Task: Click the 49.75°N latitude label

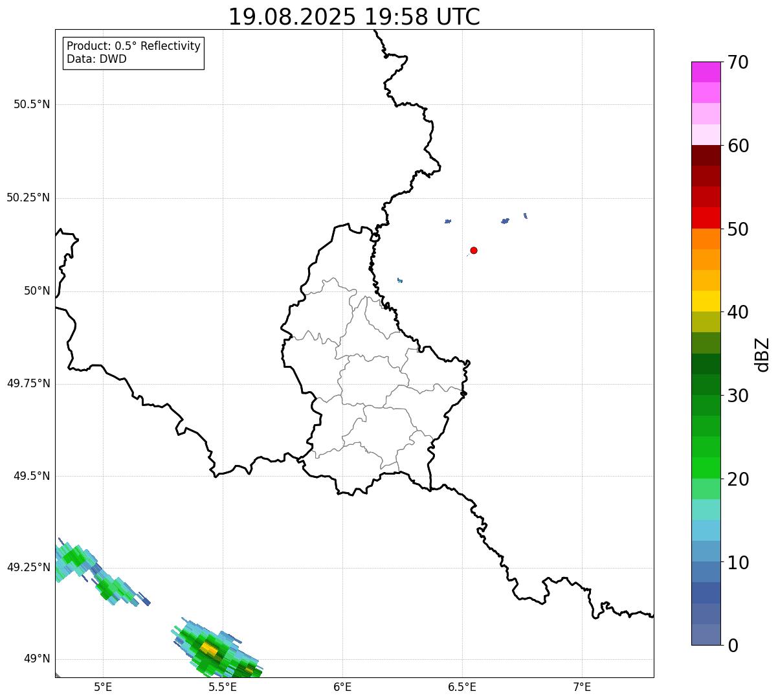Action: tap(28, 383)
